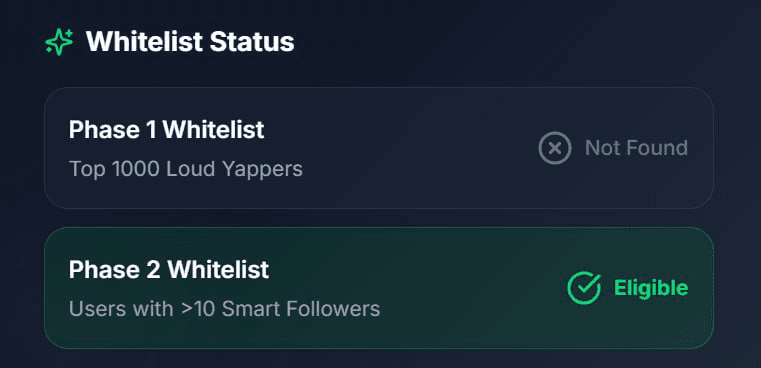The image size is (761, 368).
Task: Click the Not Found status label
Action: (636, 148)
